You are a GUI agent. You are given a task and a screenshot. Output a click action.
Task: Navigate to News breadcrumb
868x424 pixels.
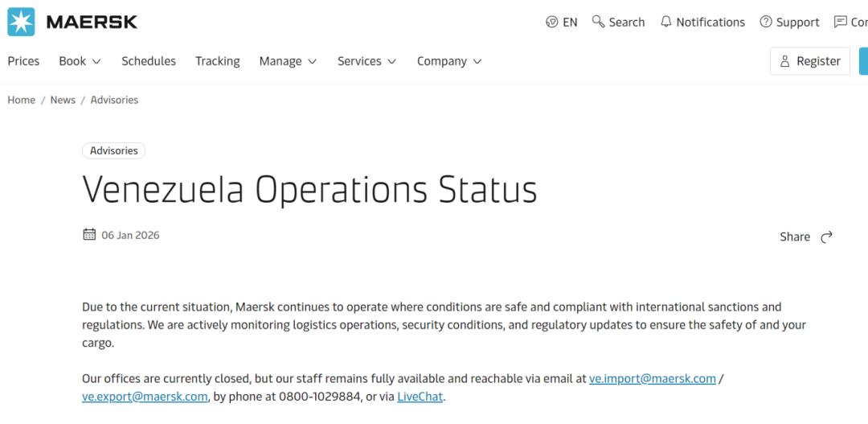pos(63,100)
